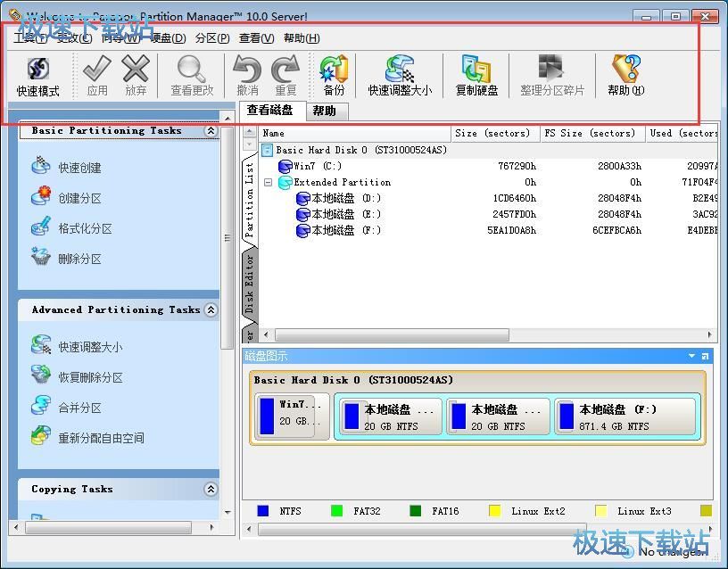Open 复制硬盘 copy disk wizard
The height and width of the screenshot is (569, 728).
476,76
